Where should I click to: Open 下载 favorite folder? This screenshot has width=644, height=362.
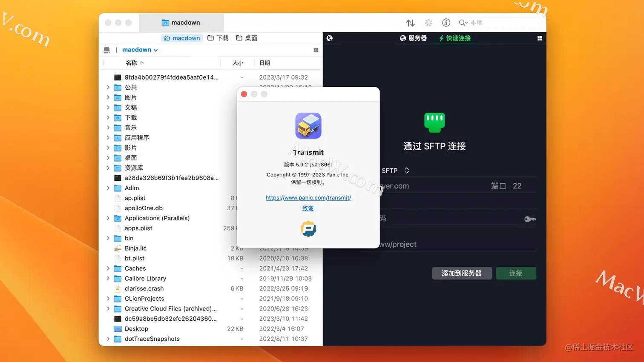pyautogui.click(x=218, y=38)
